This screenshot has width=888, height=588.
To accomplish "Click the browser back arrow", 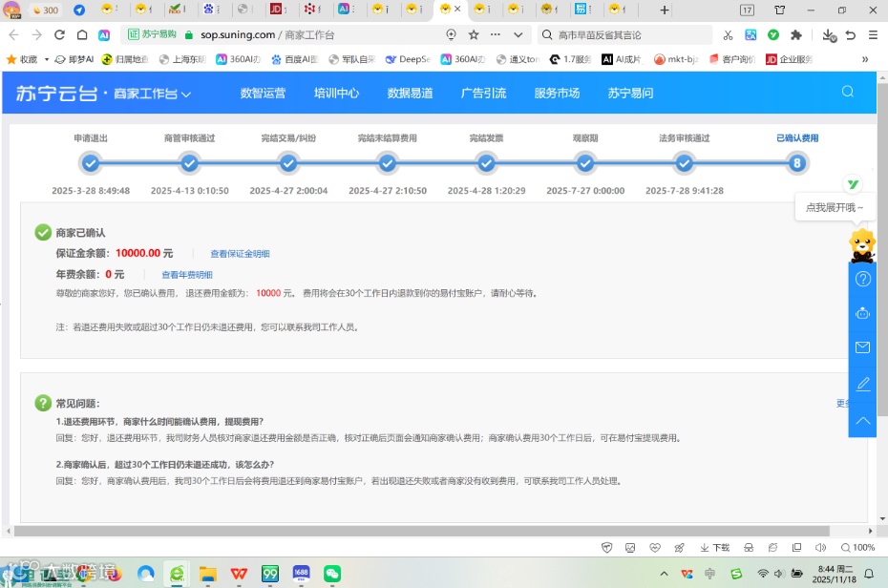I will coord(13,35).
